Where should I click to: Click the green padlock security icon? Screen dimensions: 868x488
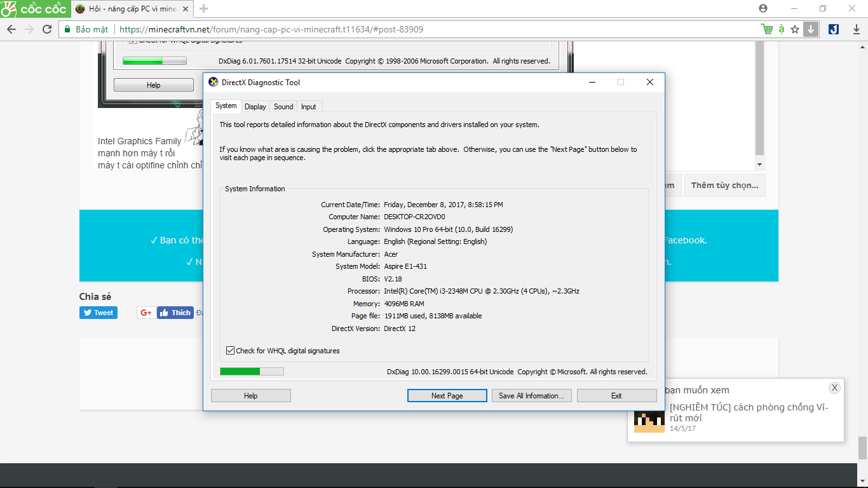click(67, 29)
